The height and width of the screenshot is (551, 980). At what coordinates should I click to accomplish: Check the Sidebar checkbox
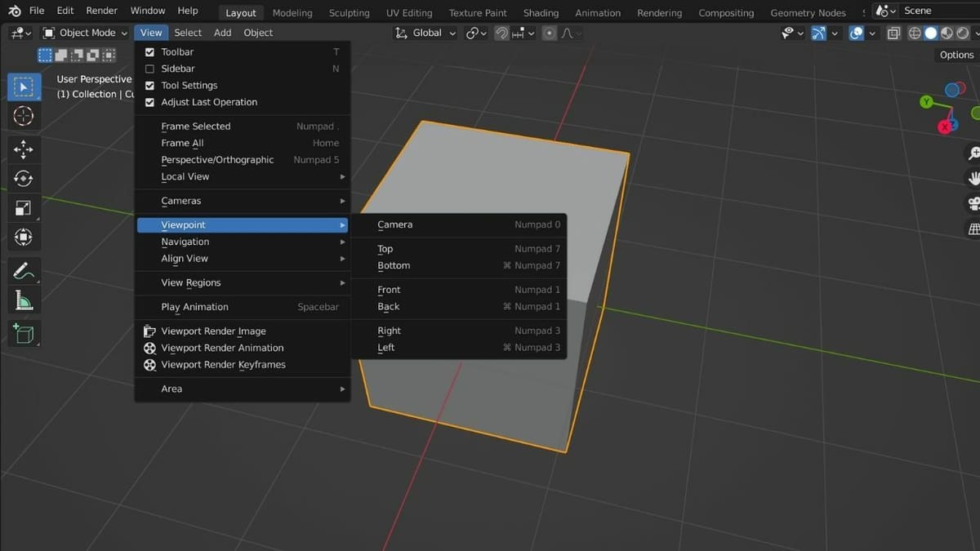pos(149,69)
